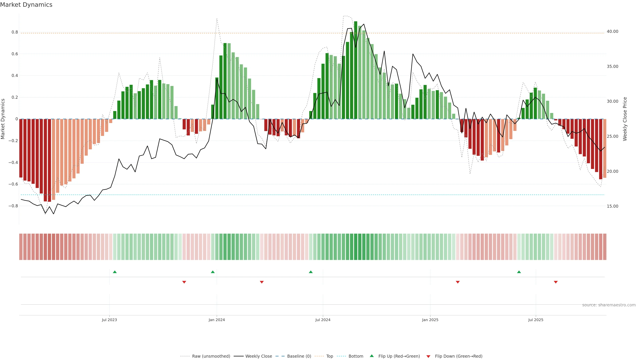Viewport: 644px width, 362px height.
Task: Click the Market Dynamics chart title
Action: (26, 5)
